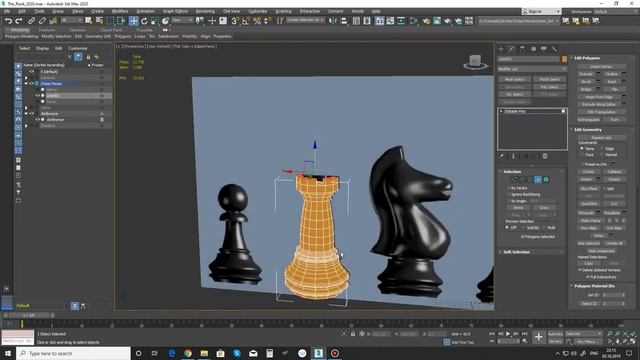Open File Explorer from the taskbar

(204, 353)
